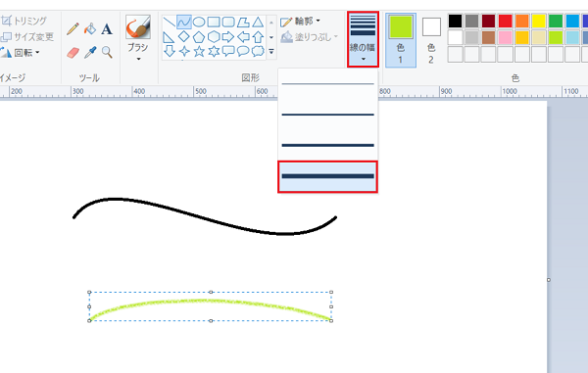Pick the thinnest line width option
Viewport: 588px width, 373px height.
(327, 84)
